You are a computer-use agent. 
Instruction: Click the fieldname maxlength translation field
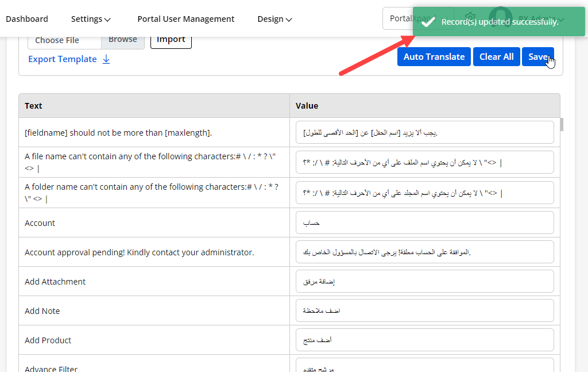coord(424,133)
